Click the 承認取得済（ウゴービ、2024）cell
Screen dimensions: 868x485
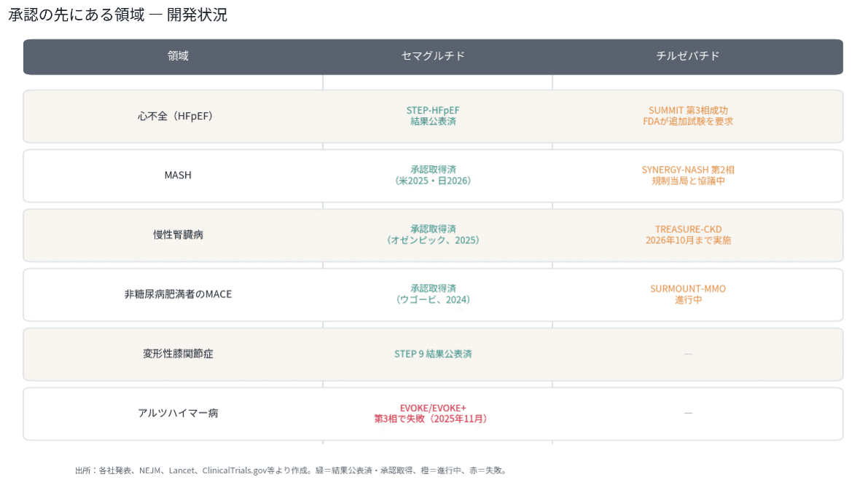(433, 294)
